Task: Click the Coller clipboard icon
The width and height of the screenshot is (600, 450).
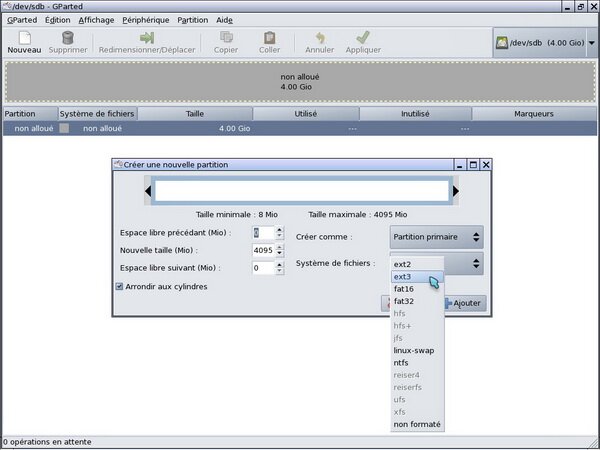Action: 269,38
